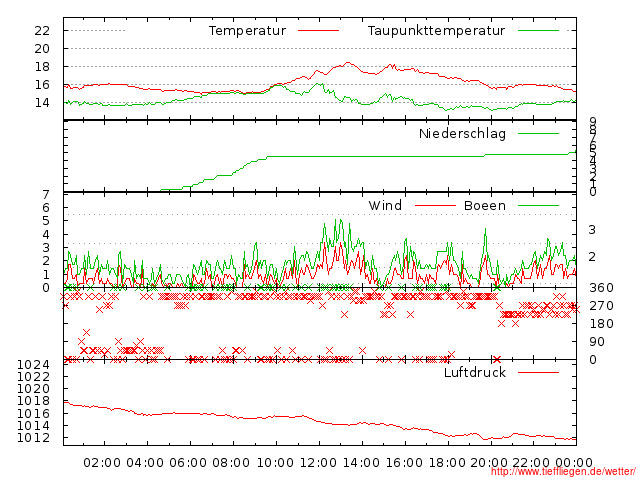
Task: Click the Boeen legend label
Action: point(485,205)
